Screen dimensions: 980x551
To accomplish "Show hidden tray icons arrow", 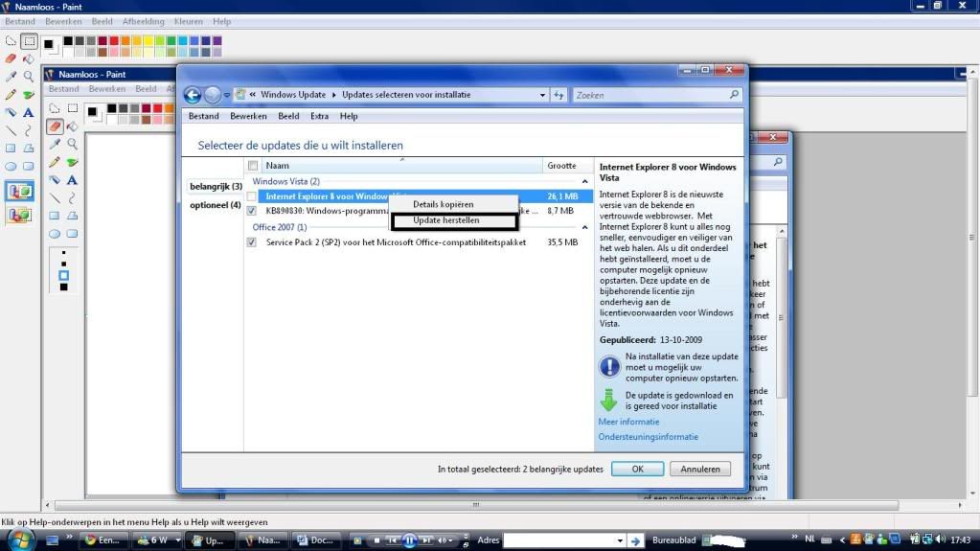I will 842,540.
